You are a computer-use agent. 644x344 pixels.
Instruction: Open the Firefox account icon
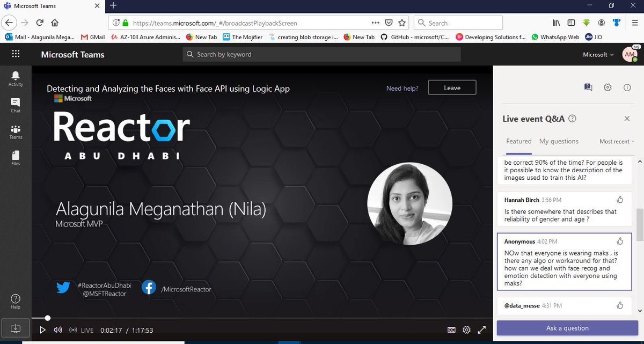coord(602,23)
